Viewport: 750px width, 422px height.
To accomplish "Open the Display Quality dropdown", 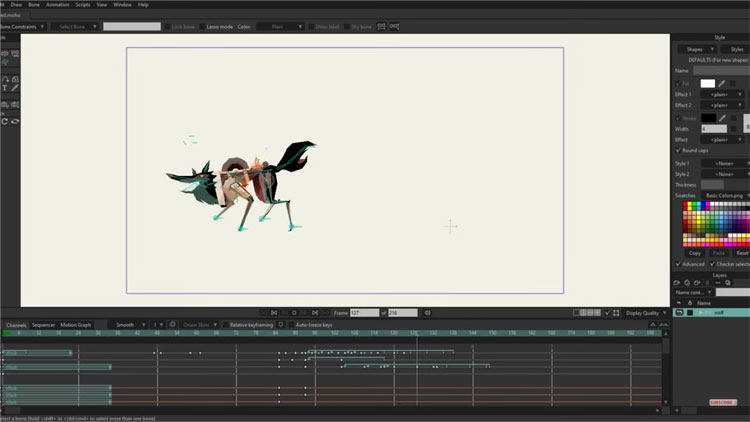I will click(646, 313).
